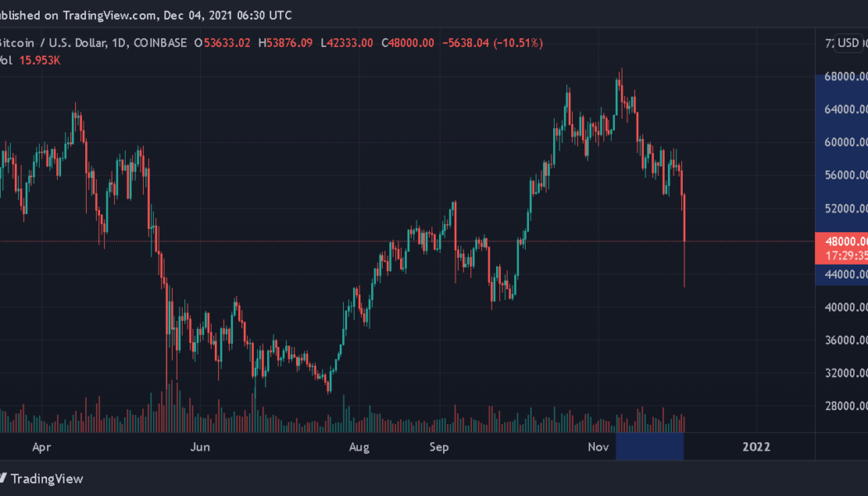Expand the highlighted date range box near Nov
The image size is (868, 496).
[x=650, y=447]
